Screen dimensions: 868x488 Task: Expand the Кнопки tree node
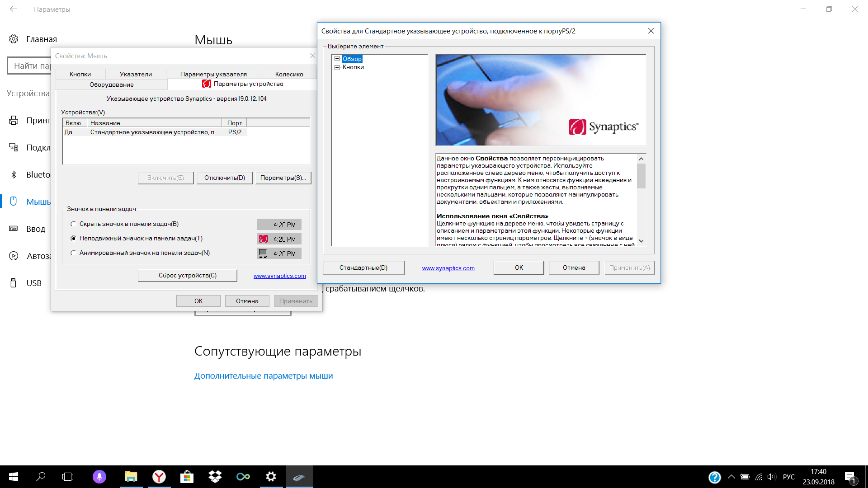click(337, 67)
